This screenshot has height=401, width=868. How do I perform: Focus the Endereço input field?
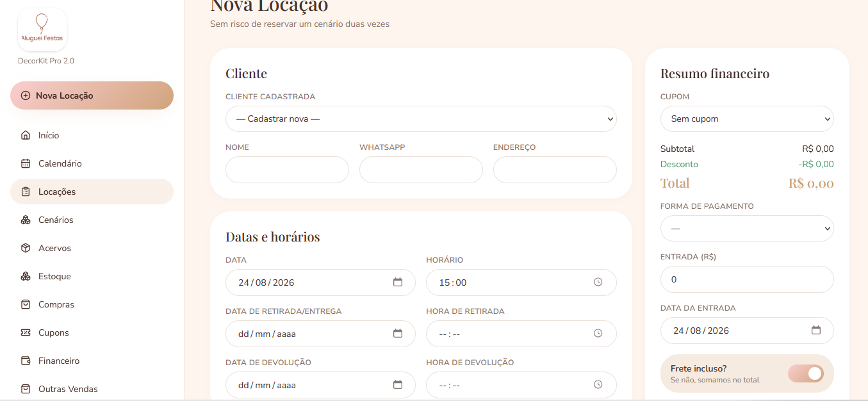[555, 170]
